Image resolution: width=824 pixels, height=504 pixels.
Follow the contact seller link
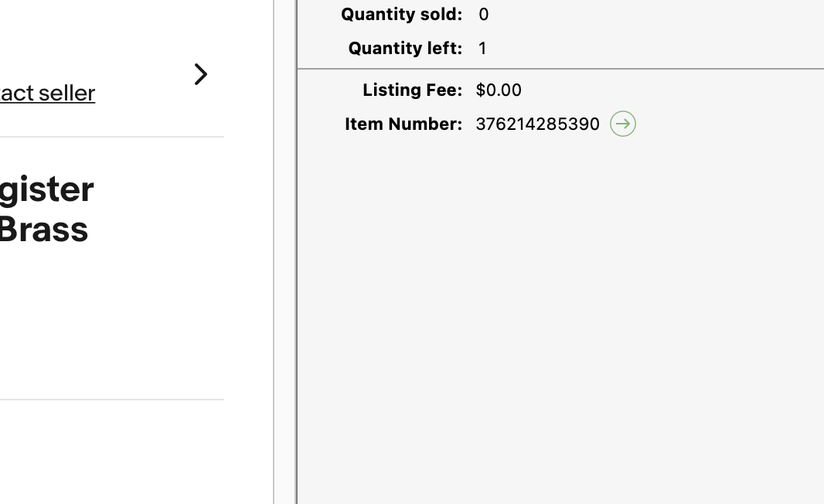pos(47,94)
